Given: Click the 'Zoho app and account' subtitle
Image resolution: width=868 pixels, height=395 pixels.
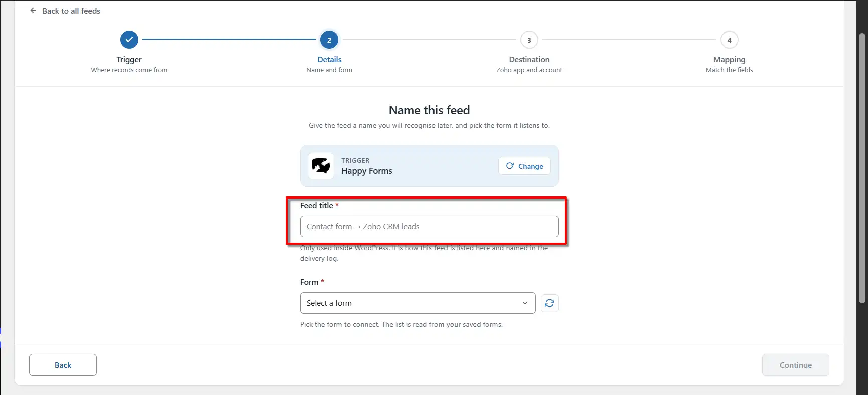Looking at the screenshot, I should 529,70.
